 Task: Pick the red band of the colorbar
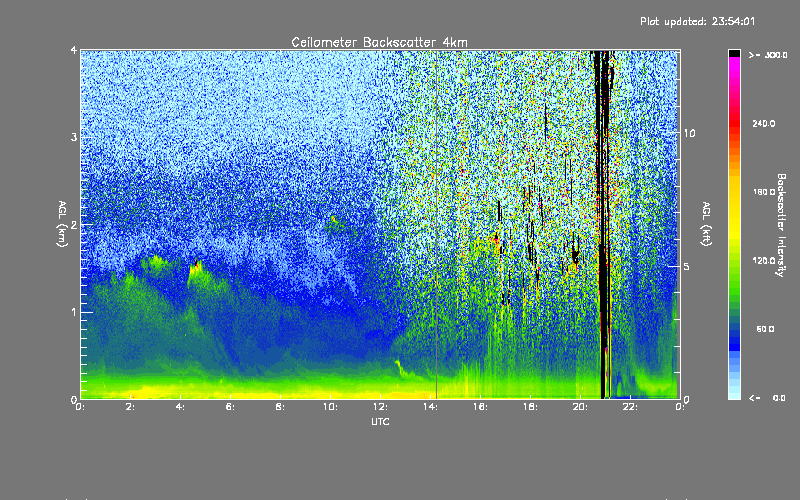734,122
